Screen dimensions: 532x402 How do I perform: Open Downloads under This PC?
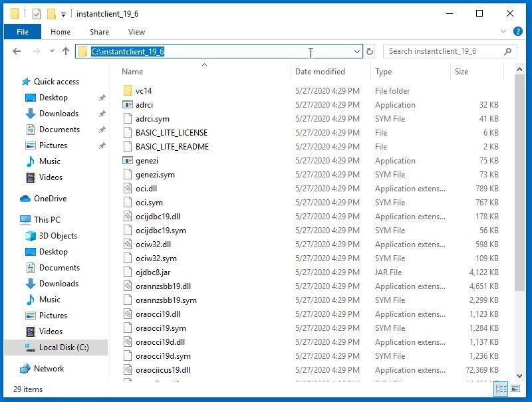pyautogui.click(x=52, y=283)
